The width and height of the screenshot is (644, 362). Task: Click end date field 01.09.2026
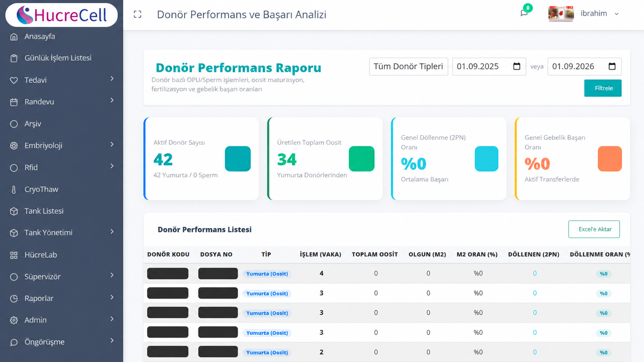coord(584,67)
